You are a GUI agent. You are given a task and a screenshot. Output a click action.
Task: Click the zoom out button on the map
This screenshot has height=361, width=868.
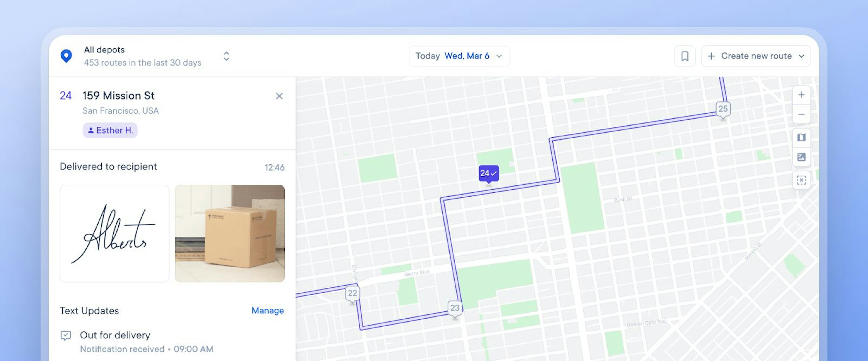(801, 115)
